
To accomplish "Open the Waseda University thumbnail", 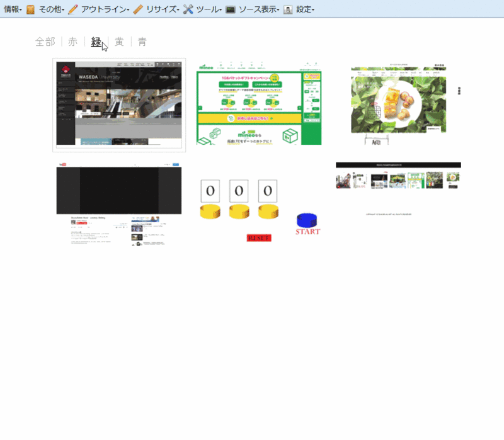I will [118, 104].
